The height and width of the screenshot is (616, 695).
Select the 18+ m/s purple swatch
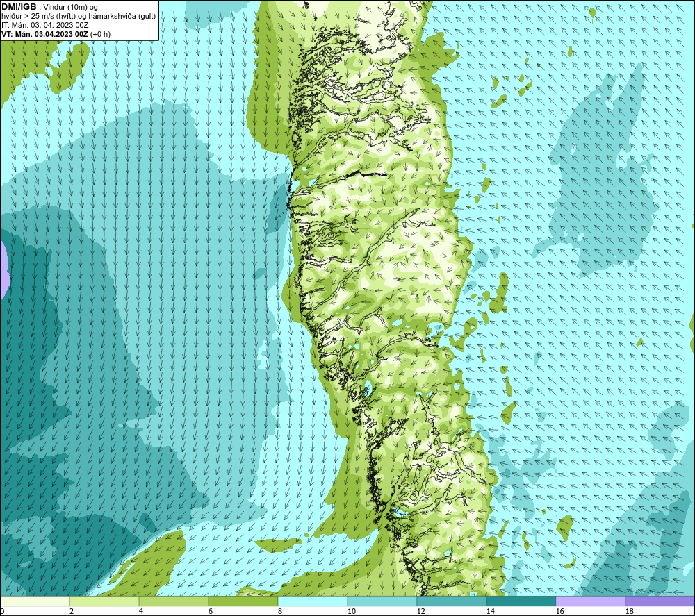coord(660,601)
